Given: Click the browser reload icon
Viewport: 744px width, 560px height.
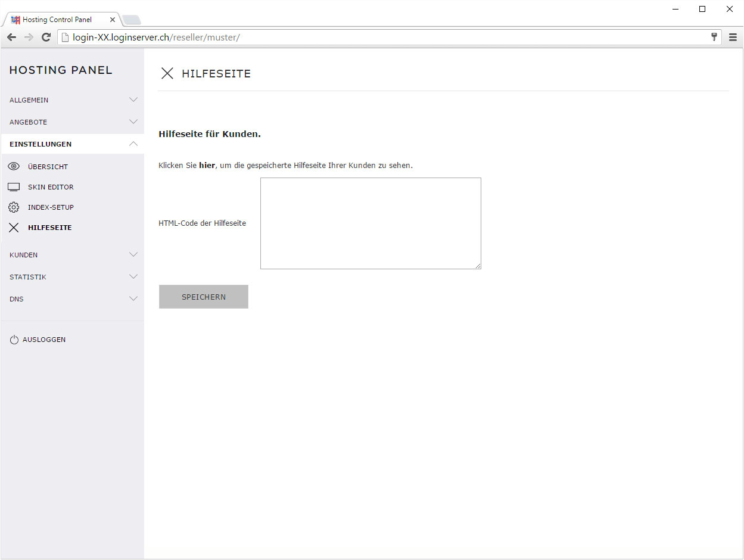Looking at the screenshot, I should coord(46,38).
